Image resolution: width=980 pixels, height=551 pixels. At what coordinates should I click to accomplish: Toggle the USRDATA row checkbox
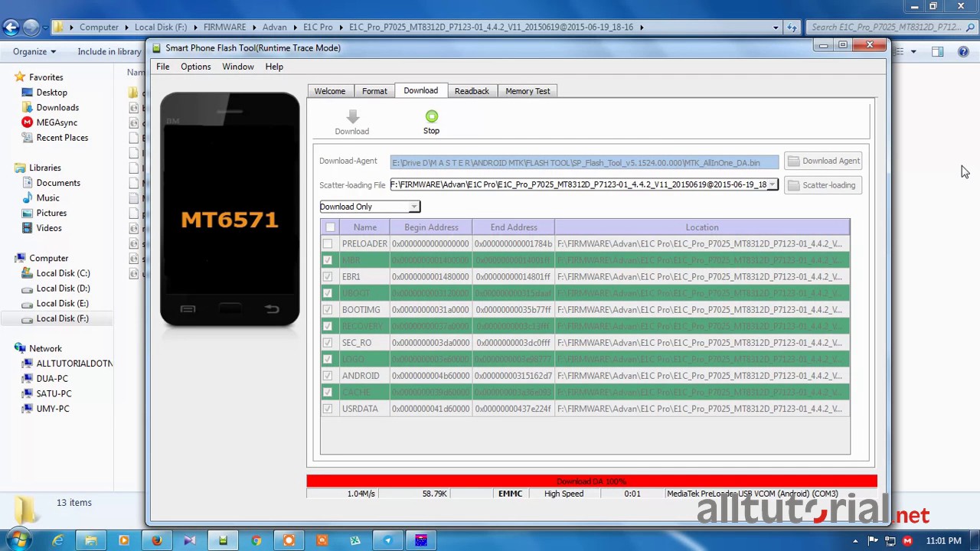(x=328, y=409)
